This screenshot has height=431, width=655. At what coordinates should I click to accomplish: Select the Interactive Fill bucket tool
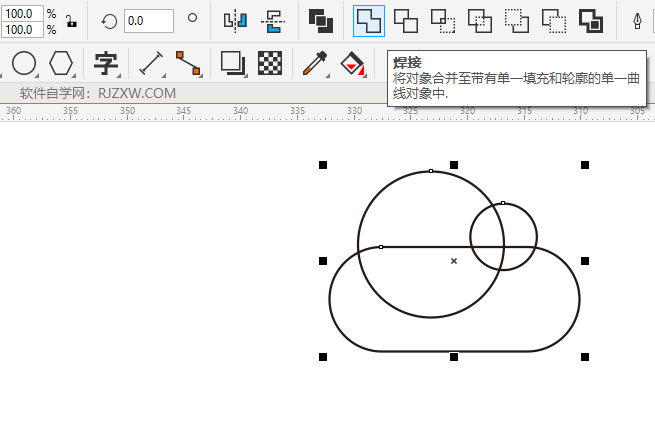tap(352, 64)
